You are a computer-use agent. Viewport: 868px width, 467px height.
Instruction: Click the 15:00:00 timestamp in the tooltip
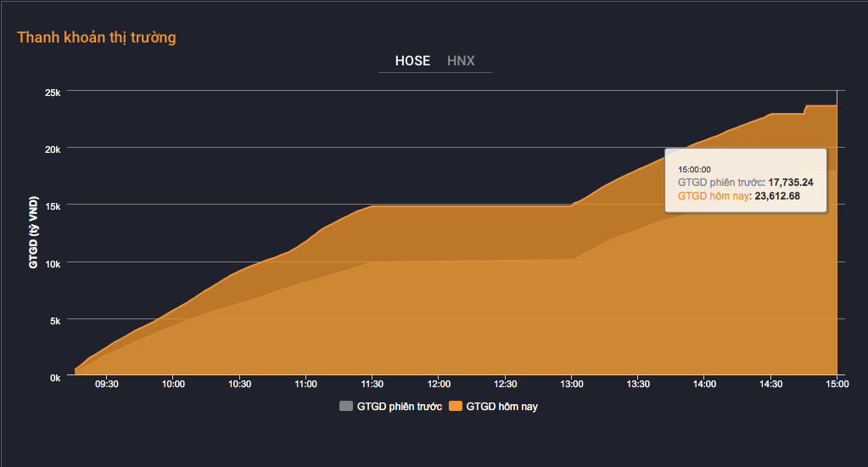pos(694,169)
